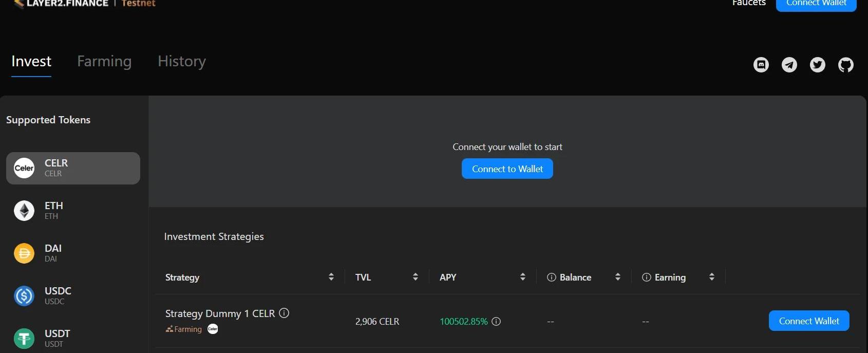868x353 pixels.
Task: Open the Twitter profile icon
Action: [817, 65]
